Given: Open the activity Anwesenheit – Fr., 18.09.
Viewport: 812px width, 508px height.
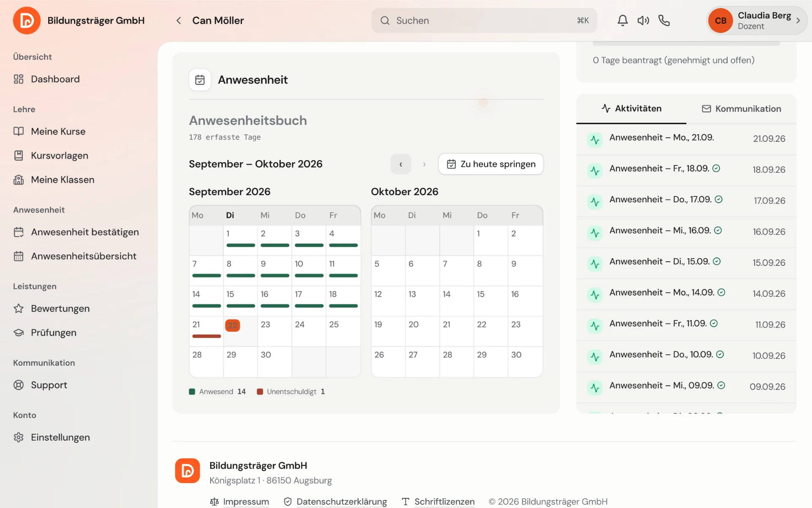Looking at the screenshot, I should (686, 170).
